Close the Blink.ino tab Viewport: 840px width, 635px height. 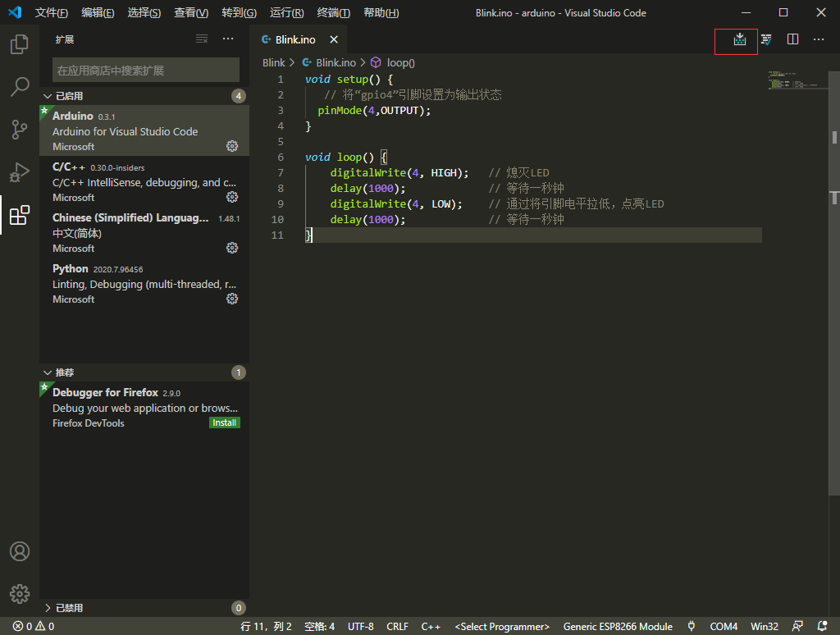pyautogui.click(x=334, y=39)
